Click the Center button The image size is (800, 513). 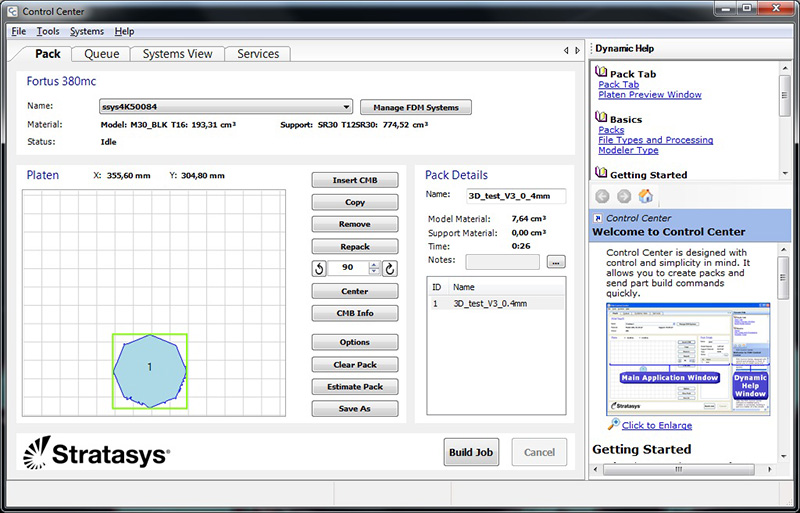pos(355,291)
